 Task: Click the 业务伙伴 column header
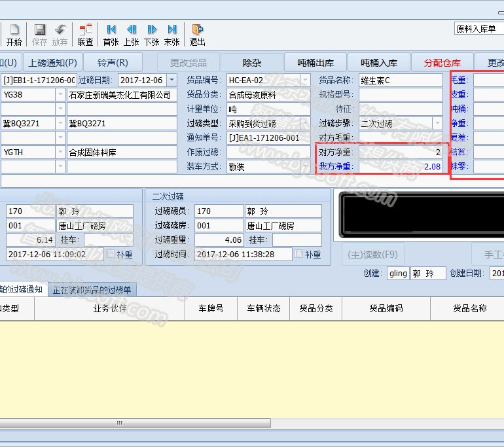[x=109, y=308]
